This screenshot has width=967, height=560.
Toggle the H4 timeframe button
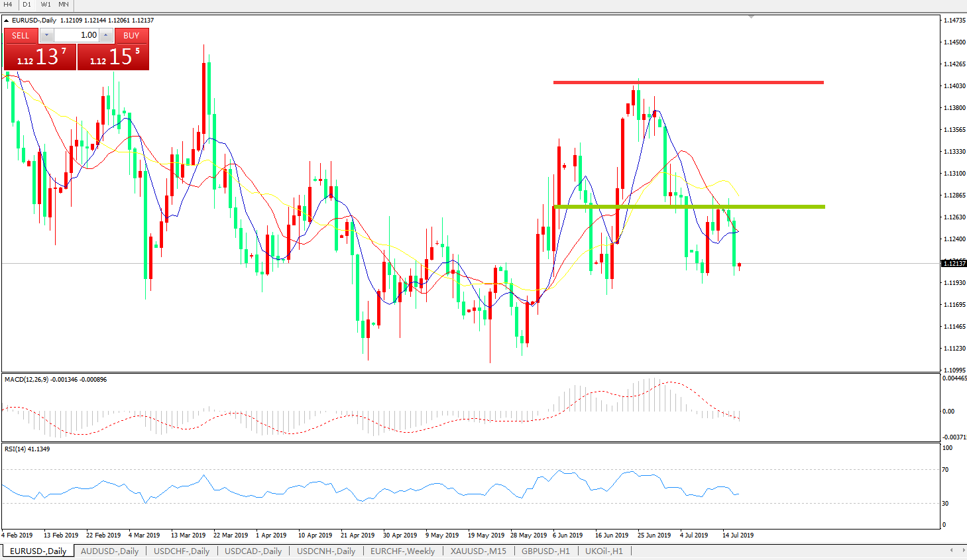click(9, 5)
